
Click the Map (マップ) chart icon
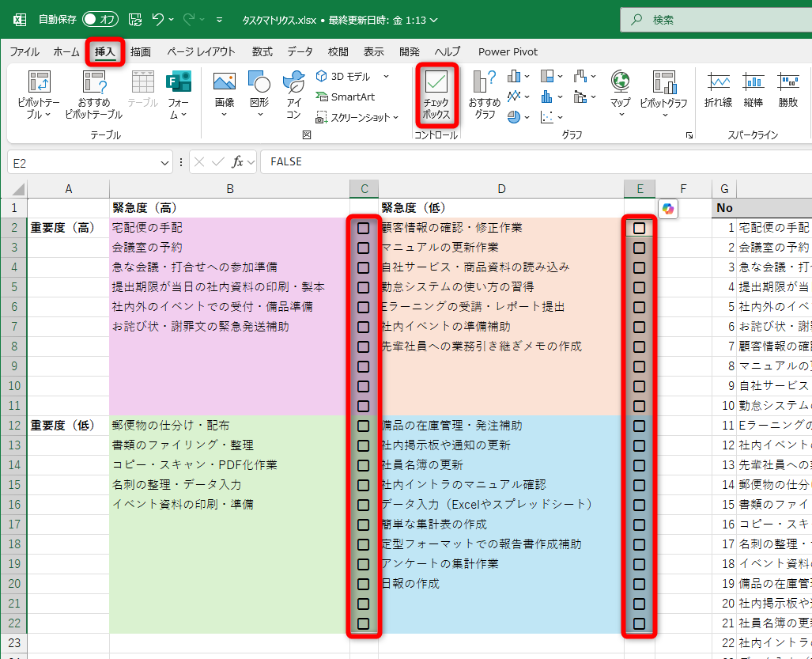pyautogui.click(x=620, y=81)
